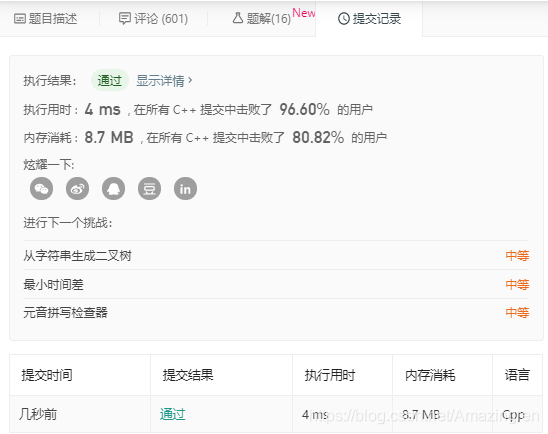Click the 中等 tag beside 元音拼写检查器
This screenshot has width=548, height=434.
(517, 312)
